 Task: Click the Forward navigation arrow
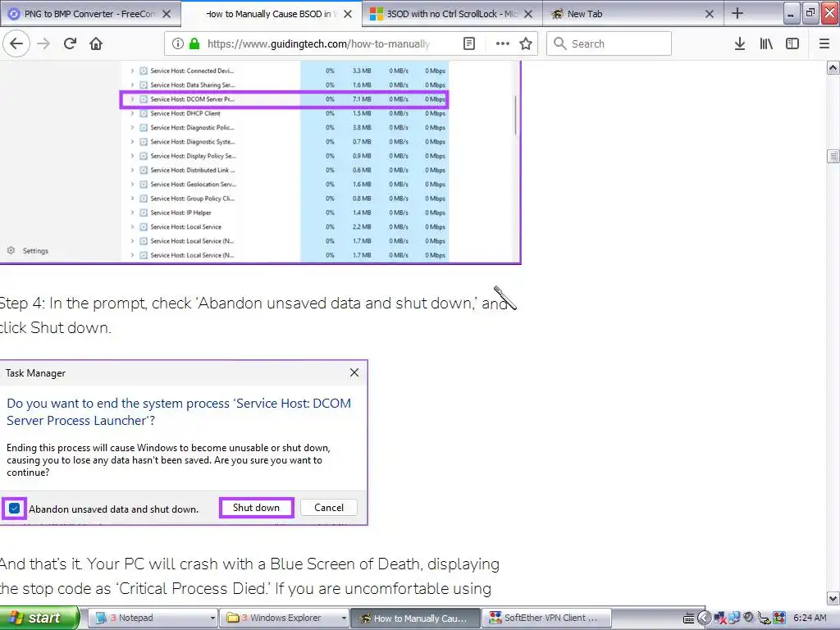(43, 43)
